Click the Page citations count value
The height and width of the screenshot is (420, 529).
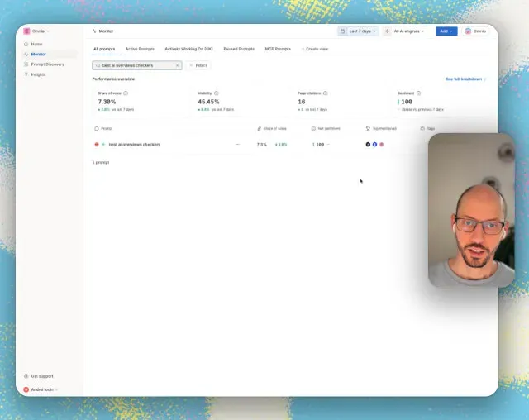[302, 102]
